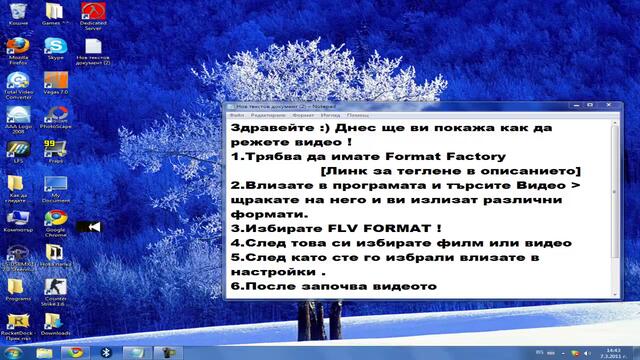640x360 pixels.
Task: Click the PhotoScape desktop icon
Action: [56, 118]
